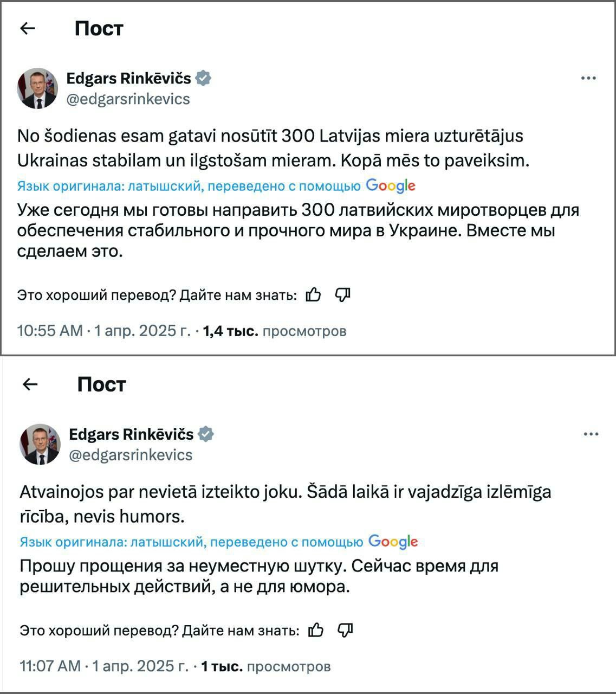Image resolution: width=616 pixels, height=694 pixels.
Task: Click thumbs down on the top post's translation
Action: click(x=342, y=295)
